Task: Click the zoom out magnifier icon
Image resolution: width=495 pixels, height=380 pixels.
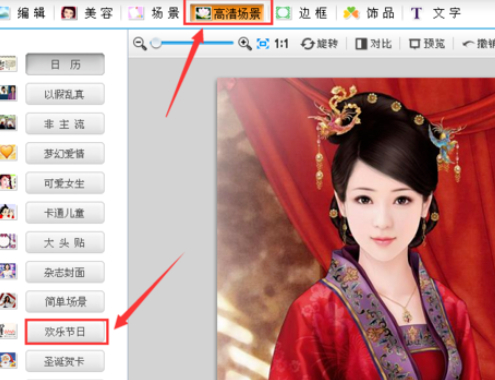Action: 140,44
